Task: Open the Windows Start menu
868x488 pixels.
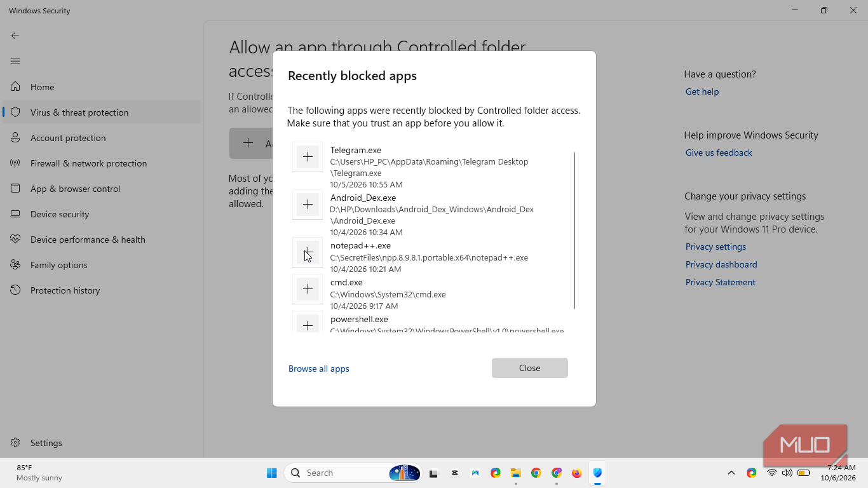Action: coord(272,473)
